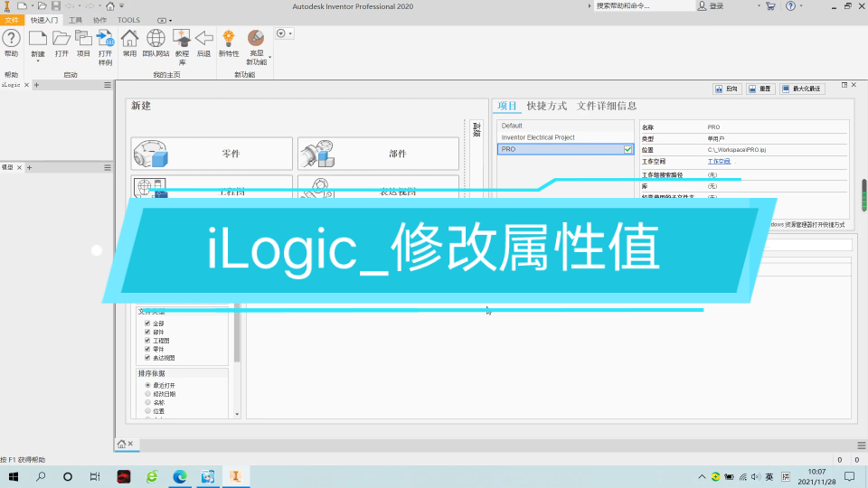Expand the 亮显新功能 dropdown arrow
This screenshot has height=488, width=868.
point(270,57)
